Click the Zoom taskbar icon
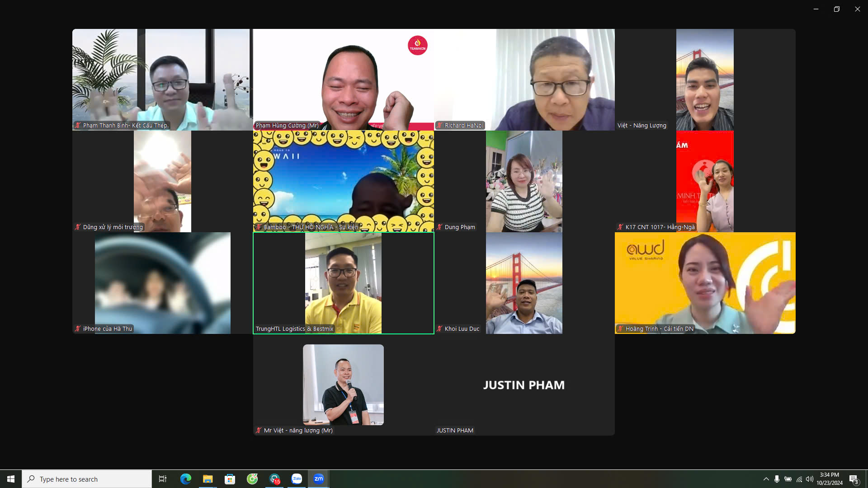The height and width of the screenshot is (488, 868). tap(319, 479)
